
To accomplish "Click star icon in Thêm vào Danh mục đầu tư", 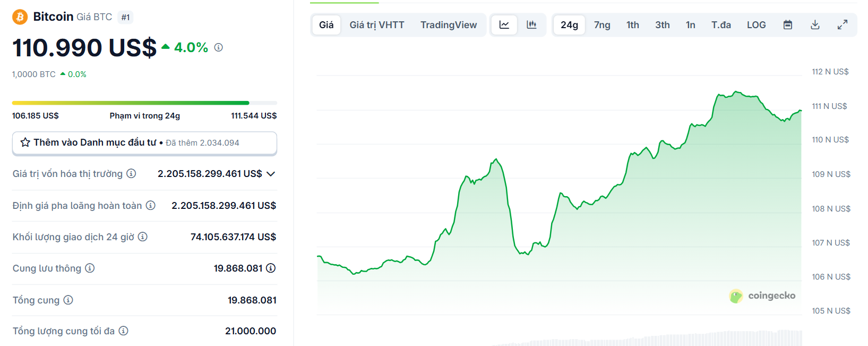I will [x=25, y=142].
